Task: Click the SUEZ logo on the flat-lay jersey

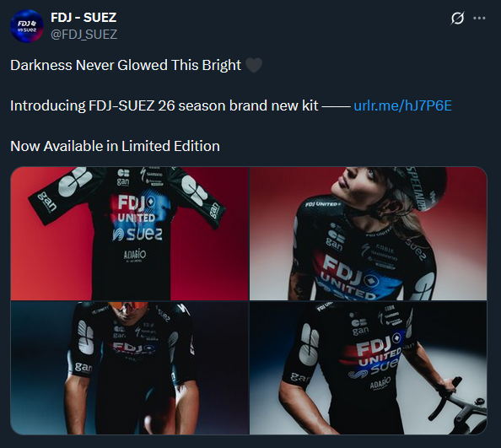Action: click(x=137, y=235)
